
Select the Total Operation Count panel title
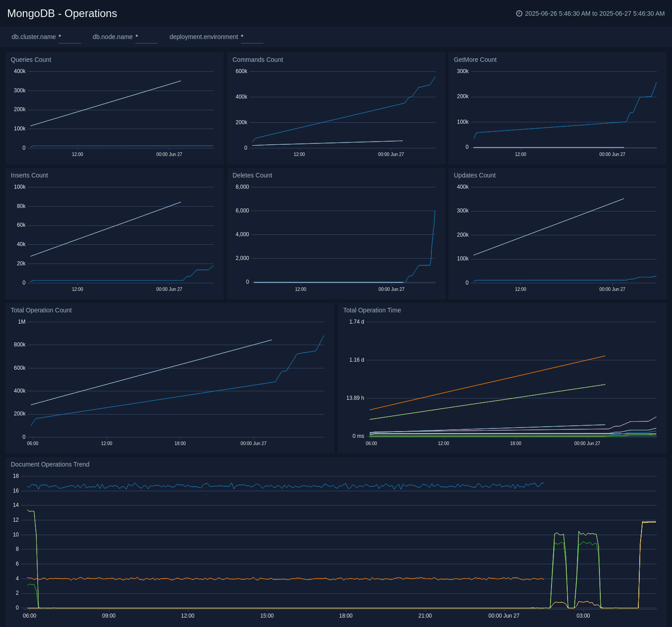[x=41, y=310]
